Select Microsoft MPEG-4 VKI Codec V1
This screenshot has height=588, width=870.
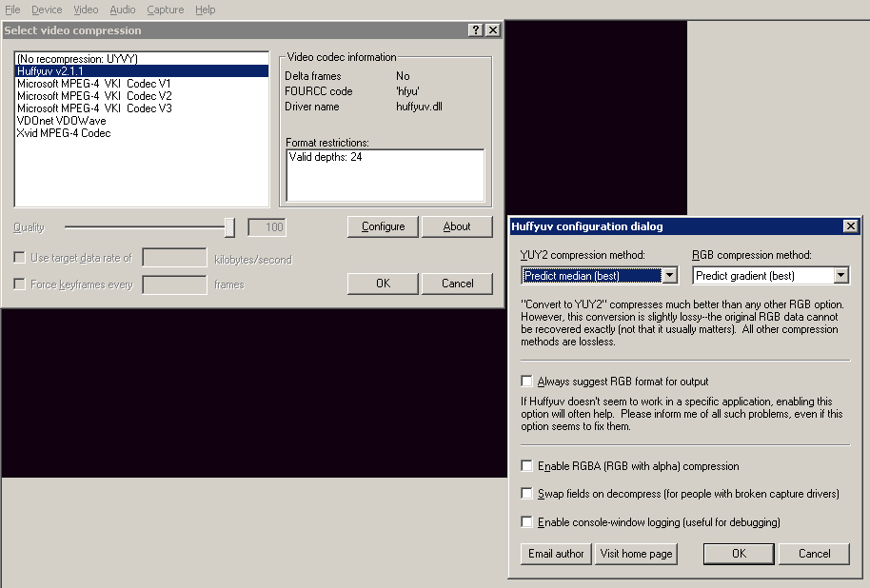[142, 84]
